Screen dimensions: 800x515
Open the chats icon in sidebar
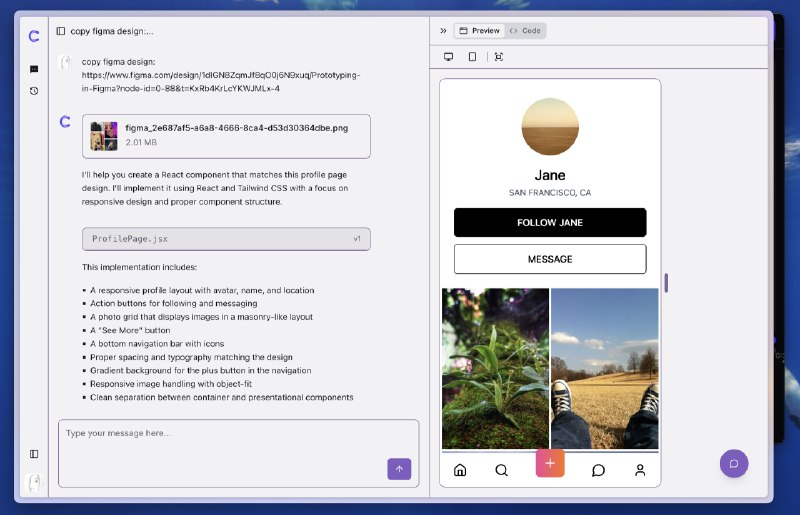tap(34, 69)
